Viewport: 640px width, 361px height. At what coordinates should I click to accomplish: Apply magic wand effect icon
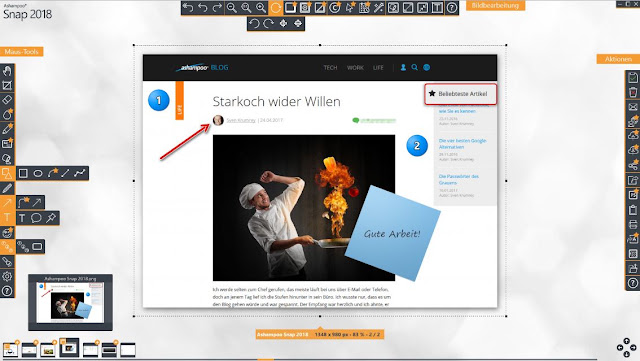pos(379,8)
